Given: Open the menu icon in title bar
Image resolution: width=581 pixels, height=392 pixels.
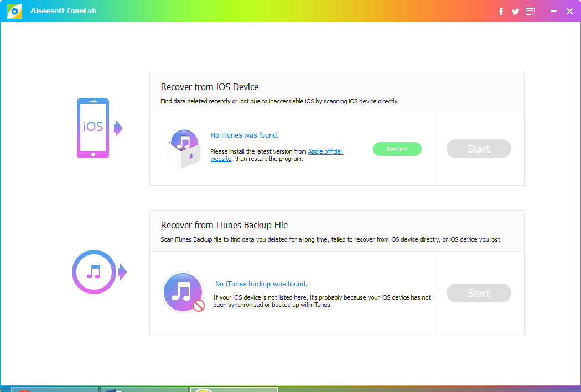Looking at the screenshot, I should [530, 12].
